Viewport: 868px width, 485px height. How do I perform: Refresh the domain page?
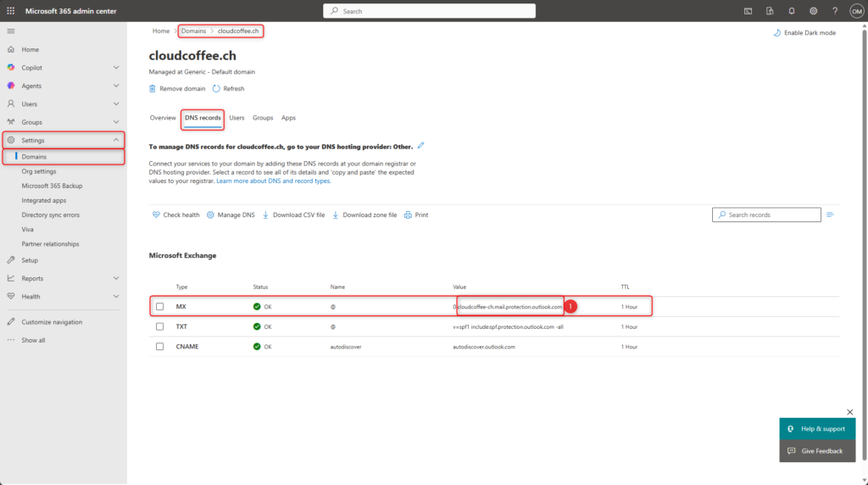tap(228, 88)
